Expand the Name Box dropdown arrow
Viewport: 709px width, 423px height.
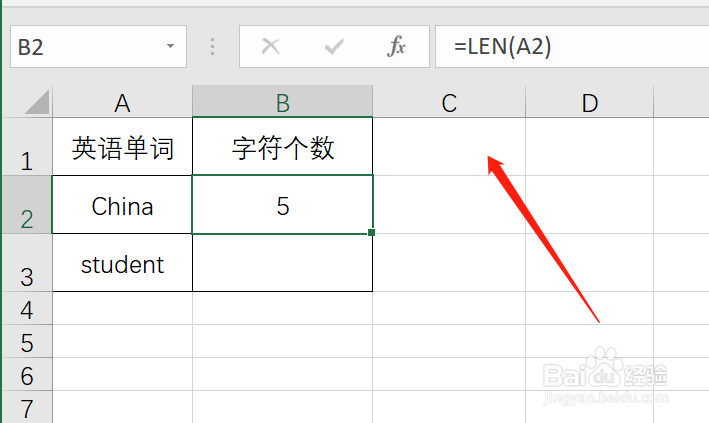coord(170,47)
